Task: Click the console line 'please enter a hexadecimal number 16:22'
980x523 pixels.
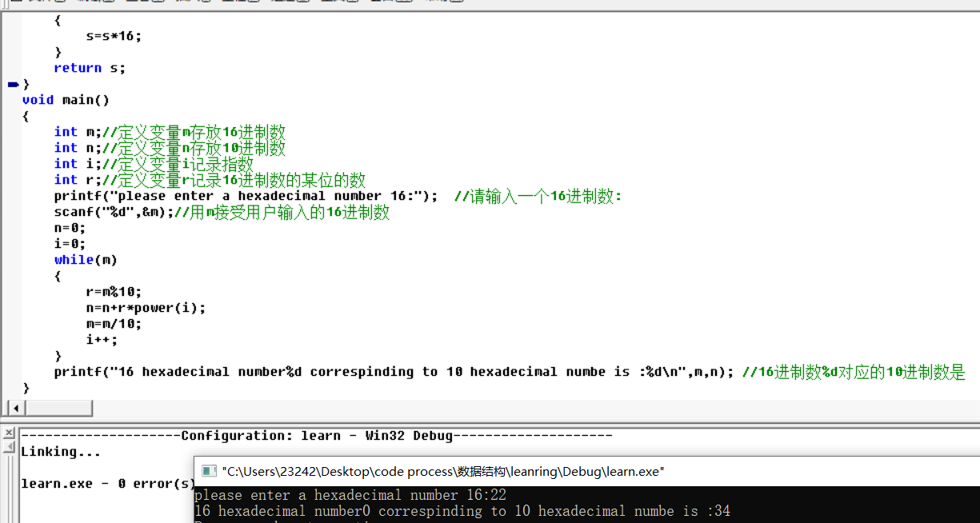Action: click(x=350, y=495)
